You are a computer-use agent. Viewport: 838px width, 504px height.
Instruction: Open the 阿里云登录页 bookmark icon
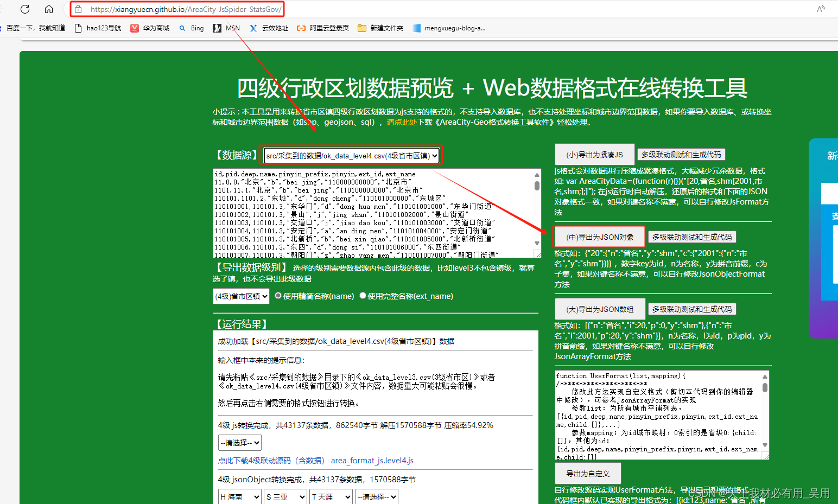(301, 28)
